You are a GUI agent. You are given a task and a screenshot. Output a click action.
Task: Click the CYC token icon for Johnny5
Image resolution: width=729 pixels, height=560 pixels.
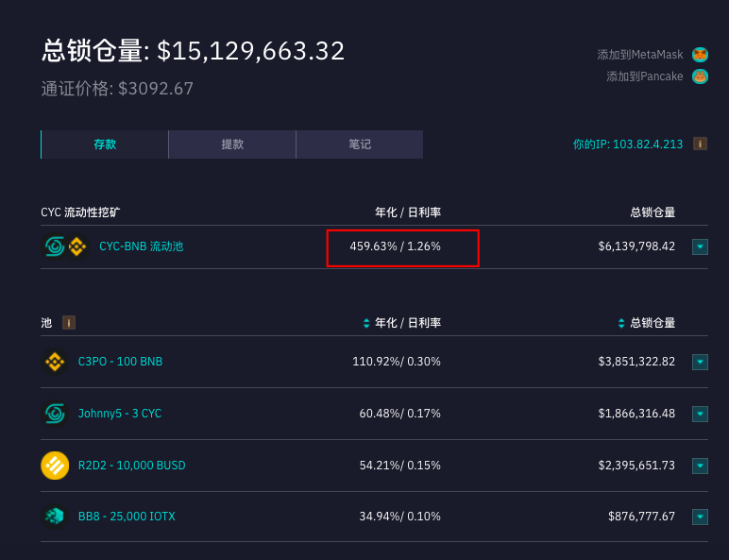55,414
